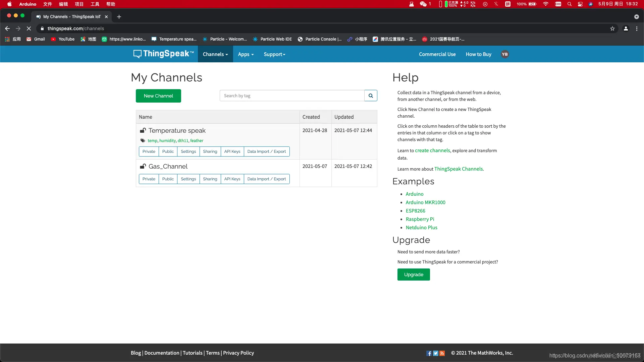Filter by the dth11 tag

(x=183, y=141)
